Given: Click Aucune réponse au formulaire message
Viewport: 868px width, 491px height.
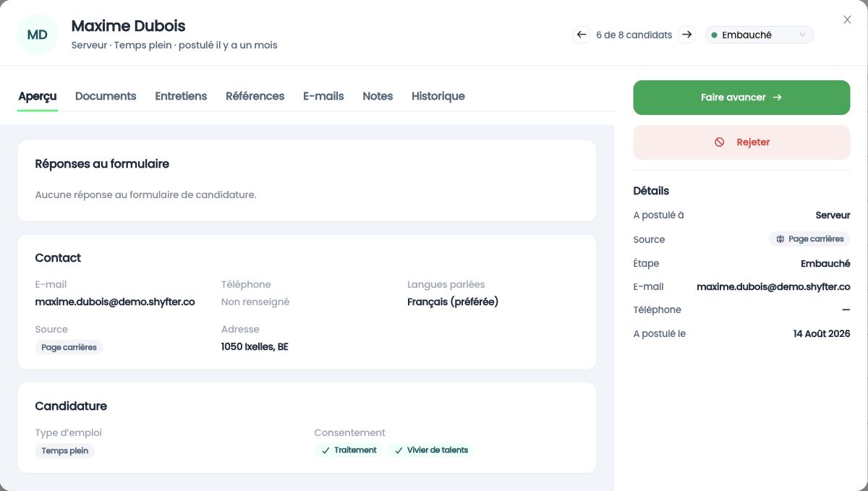Looking at the screenshot, I should (x=145, y=195).
